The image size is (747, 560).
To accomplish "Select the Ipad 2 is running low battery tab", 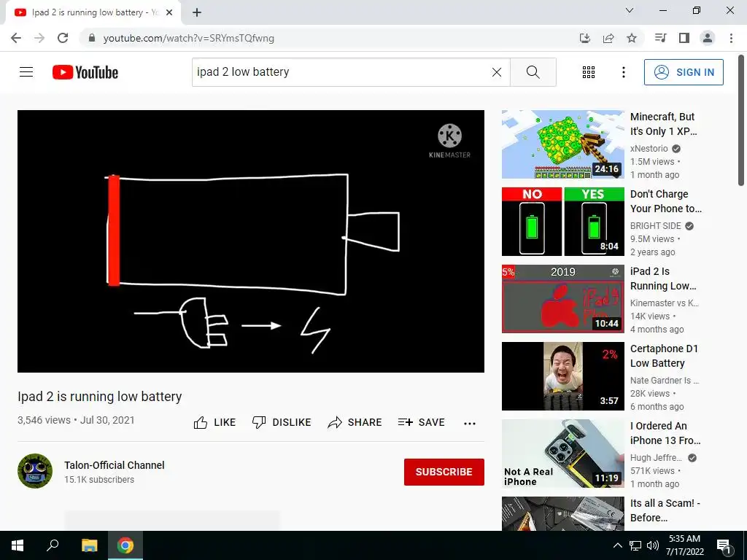I will pyautogui.click(x=93, y=13).
